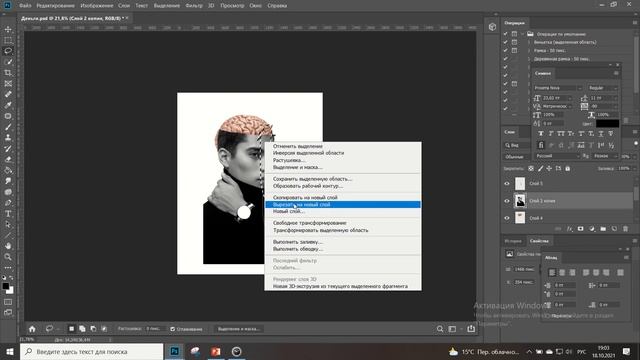Toggle the Сглаживание checkbox
The height and width of the screenshot is (360, 640).
tap(173, 329)
